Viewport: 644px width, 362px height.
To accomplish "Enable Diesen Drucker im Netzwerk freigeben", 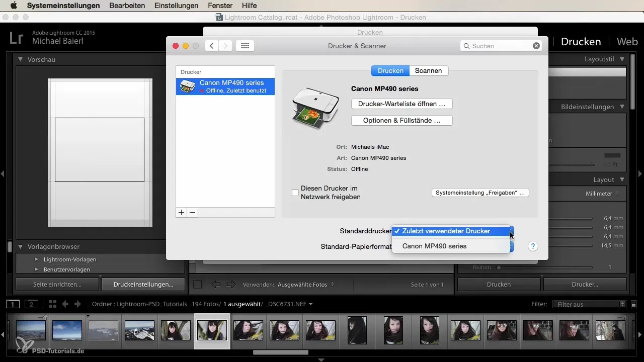I will pyautogui.click(x=295, y=193).
